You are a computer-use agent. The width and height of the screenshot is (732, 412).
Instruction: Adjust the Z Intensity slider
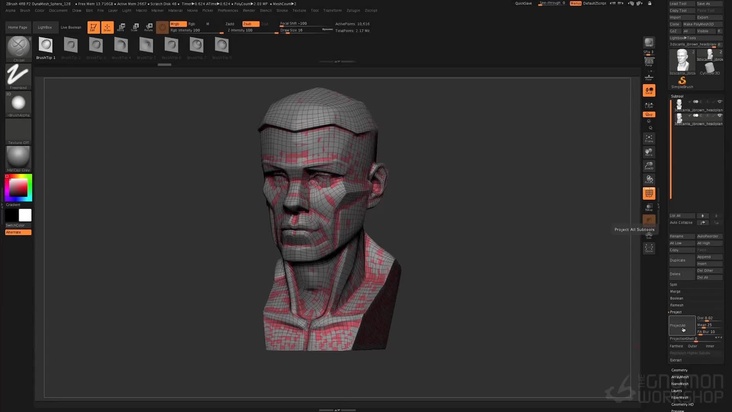click(253, 31)
